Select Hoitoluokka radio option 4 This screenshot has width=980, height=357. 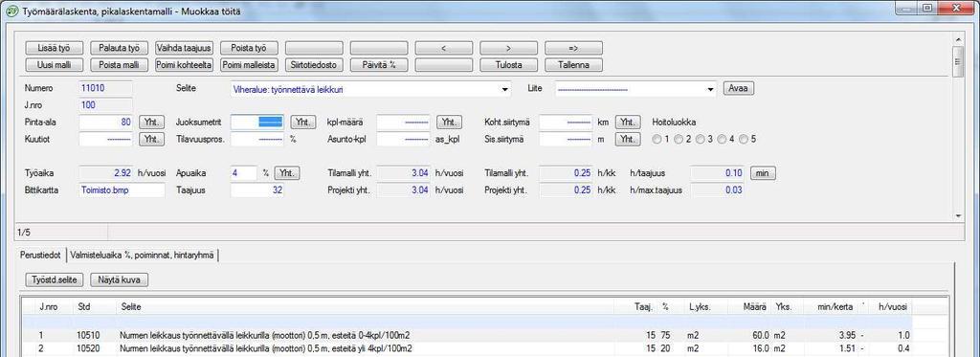[x=722, y=140]
